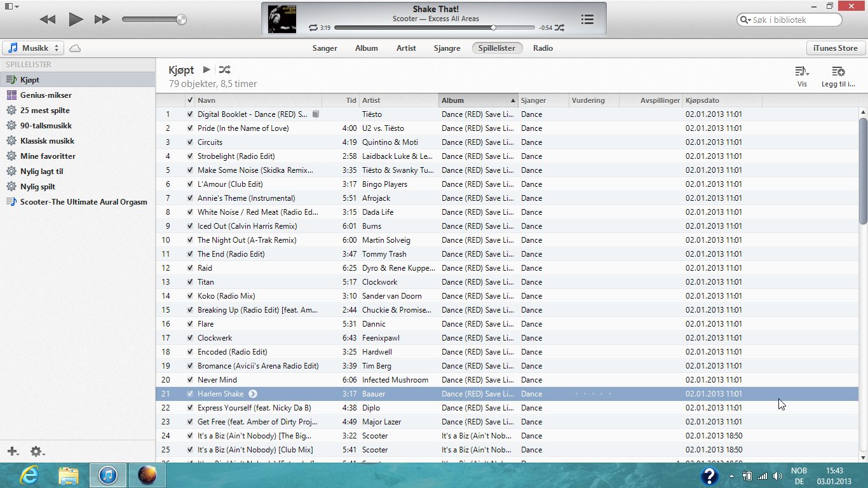Switch to the Radio tab
This screenshot has height=488, width=868.
click(x=543, y=48)
